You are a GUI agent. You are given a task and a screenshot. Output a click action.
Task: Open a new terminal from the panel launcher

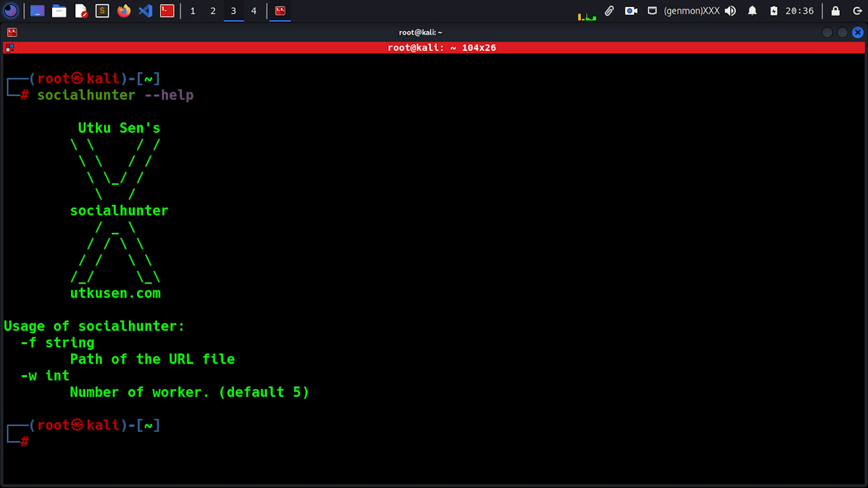tap(167, 11)
